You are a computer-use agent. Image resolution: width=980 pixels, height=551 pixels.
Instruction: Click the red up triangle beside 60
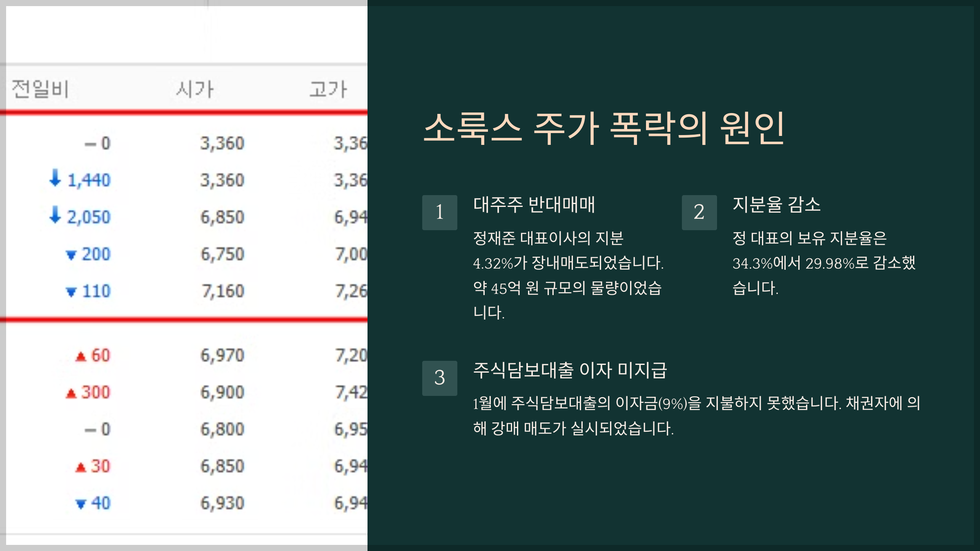pos(81,357)
